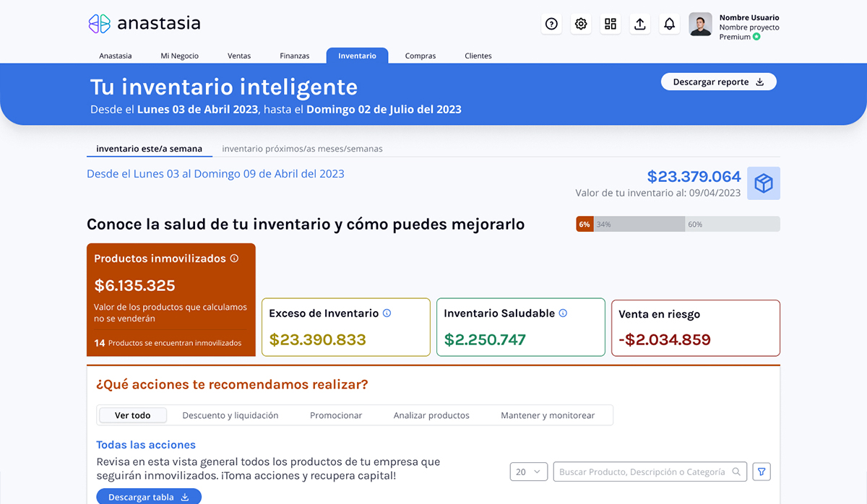Click the $23.390.833 amount
This screenshot has height=504, width=867.
[317, 339]
